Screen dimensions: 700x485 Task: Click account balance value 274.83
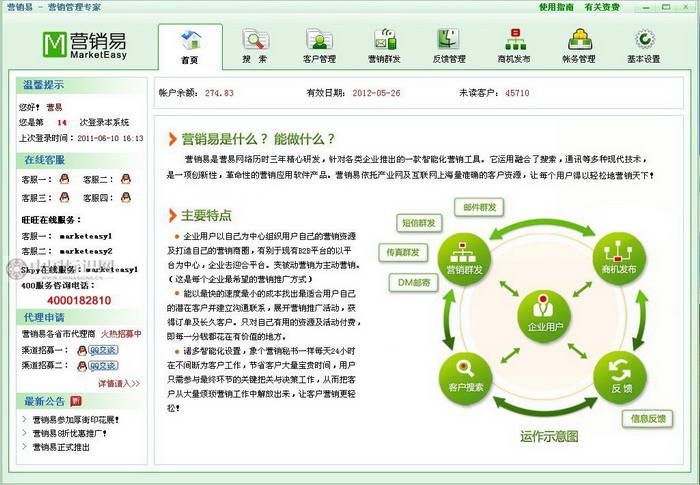click(219, 93)
